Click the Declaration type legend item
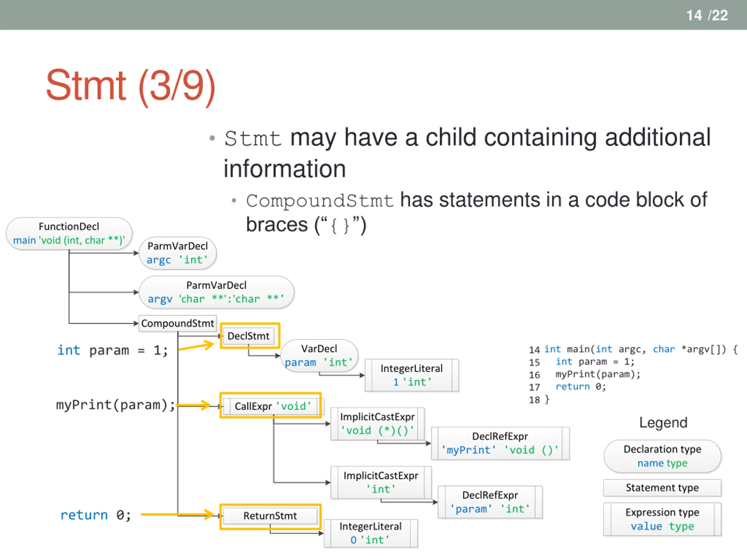This screenshot has height=560, width=747. 662,456
